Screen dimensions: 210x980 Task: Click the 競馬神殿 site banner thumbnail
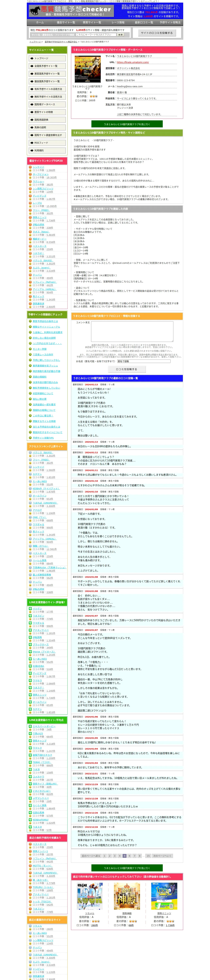(127, 896)
